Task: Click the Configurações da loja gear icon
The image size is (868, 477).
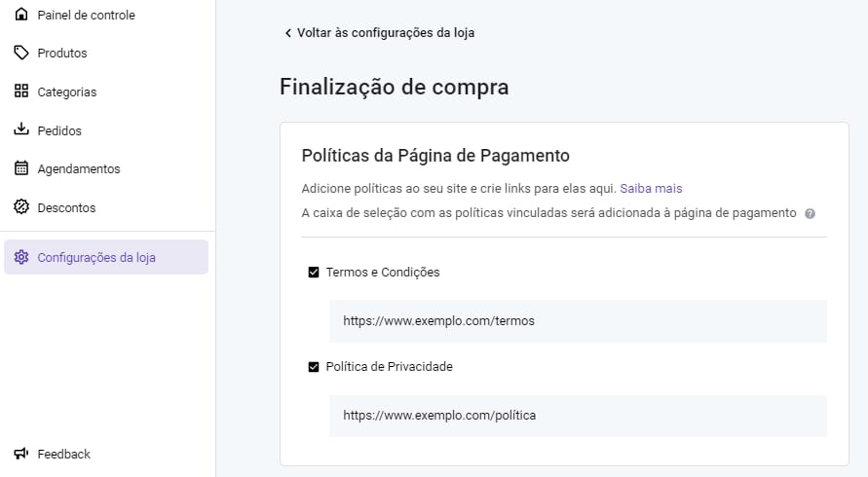Action: click(21, 258)
